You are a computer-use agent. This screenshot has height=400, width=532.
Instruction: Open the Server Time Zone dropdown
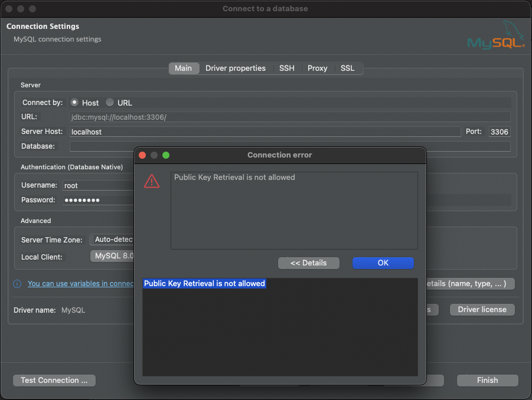click(x=112, y=240)
